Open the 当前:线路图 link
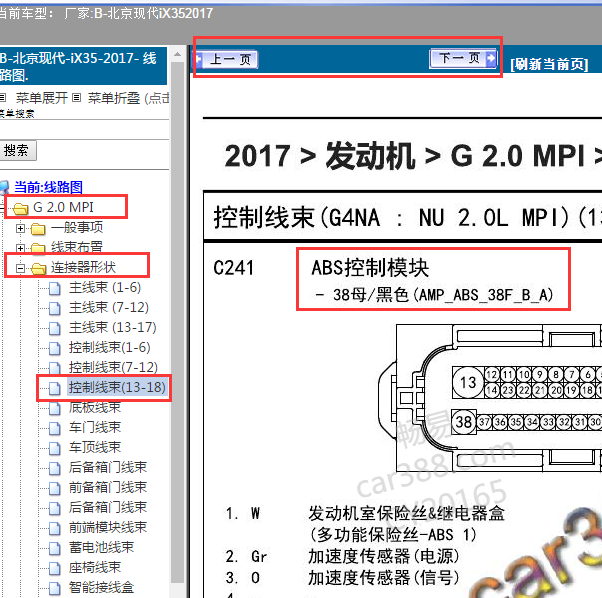Viewport: 602px width, 598px height. (48, 187)
